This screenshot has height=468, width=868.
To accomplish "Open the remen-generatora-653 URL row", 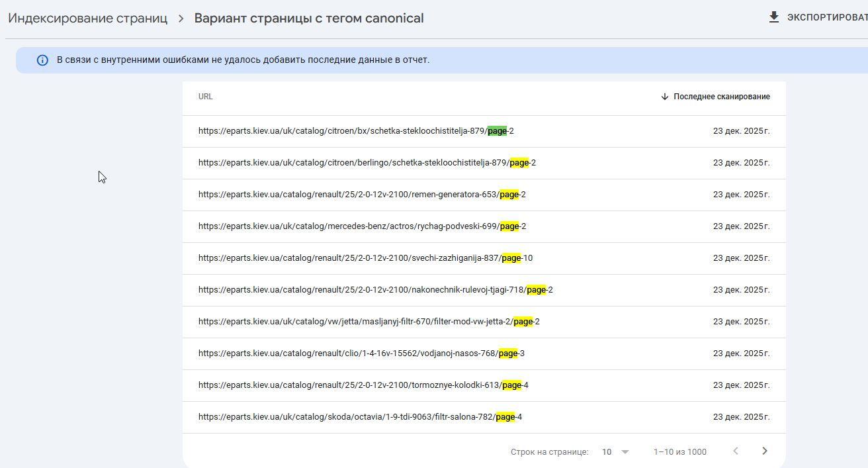I will pyautogui.click(x=362, y=195).
